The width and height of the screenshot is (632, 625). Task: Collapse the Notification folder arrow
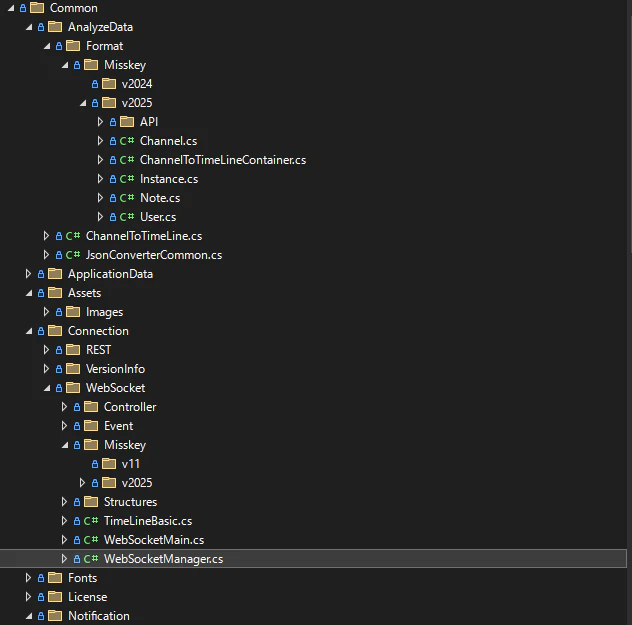pos(29,616)
